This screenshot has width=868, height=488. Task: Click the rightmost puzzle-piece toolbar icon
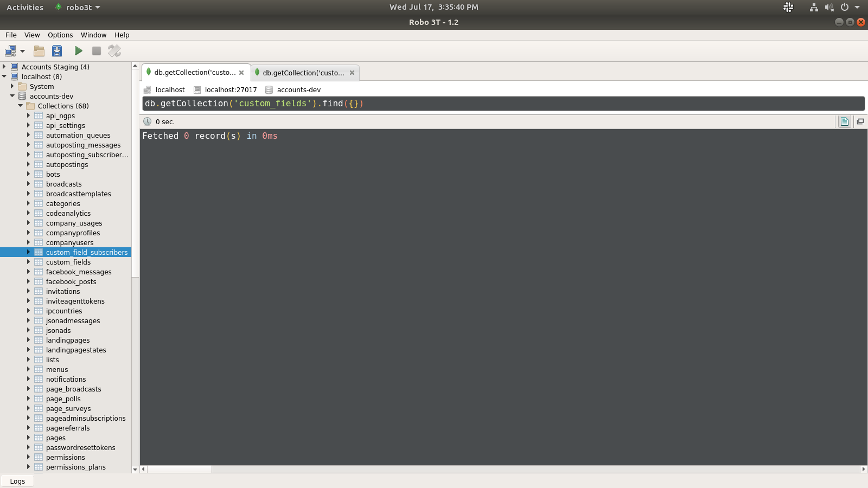pos(114,50)
